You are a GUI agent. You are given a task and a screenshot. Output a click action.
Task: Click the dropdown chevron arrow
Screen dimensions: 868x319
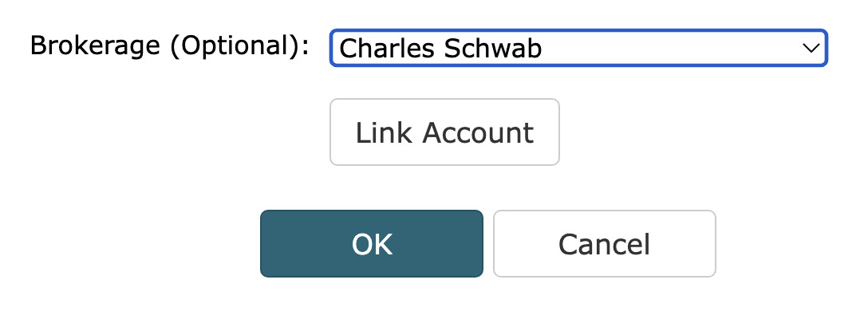(x=811, y=49)
